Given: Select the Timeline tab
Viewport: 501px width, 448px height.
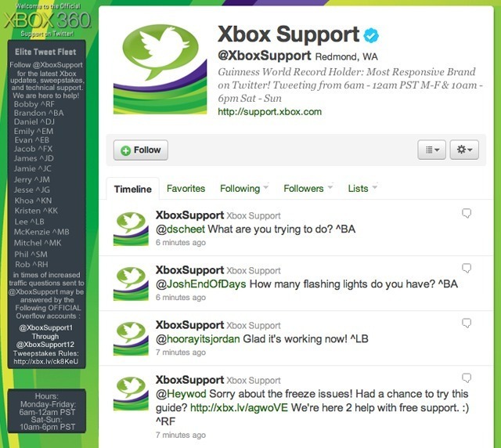Looking at the screenshot, I should click(133, 189).
